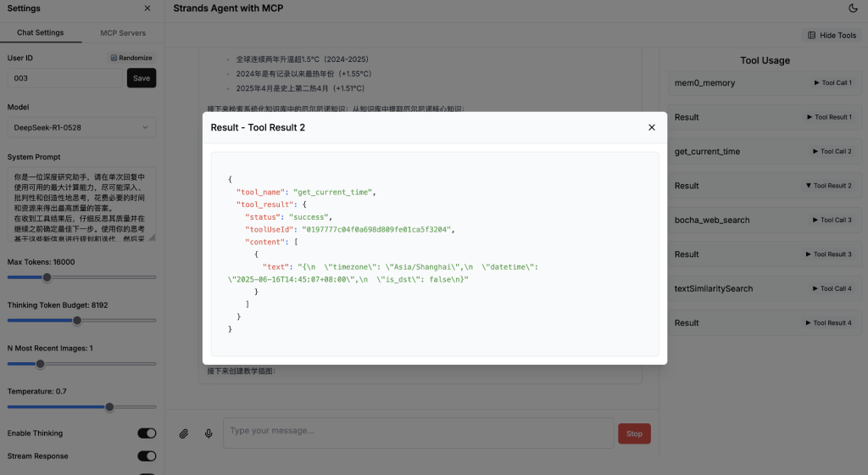Collapse the Tool Result 2 entry
The width and height of the screenshot is (868, 475).
(828, 186)
